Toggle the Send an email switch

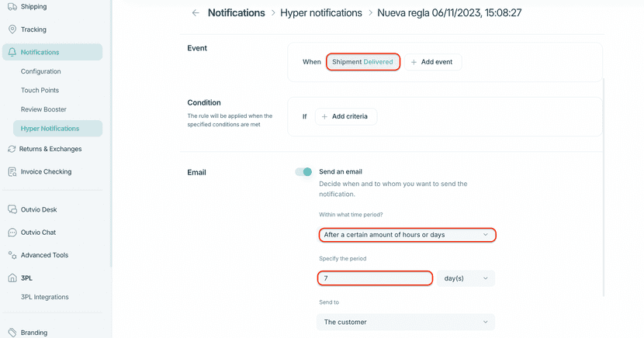click(303, 171)
